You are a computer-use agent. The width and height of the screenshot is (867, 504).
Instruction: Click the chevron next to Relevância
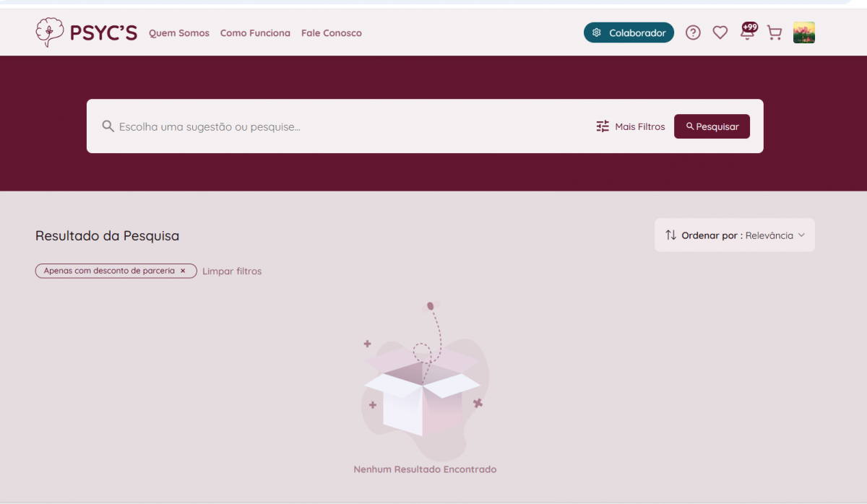pos(801,235)
